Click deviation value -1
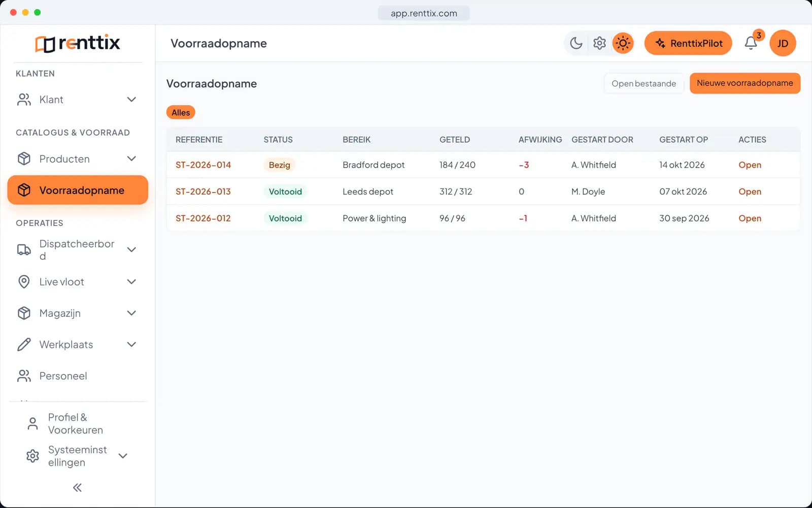The width and height of the screenshot is (812, 508). pos(523,218)
